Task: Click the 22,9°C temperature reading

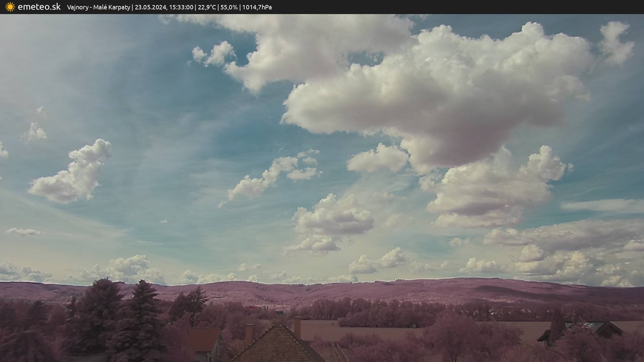Action: [x=207, y=7]
